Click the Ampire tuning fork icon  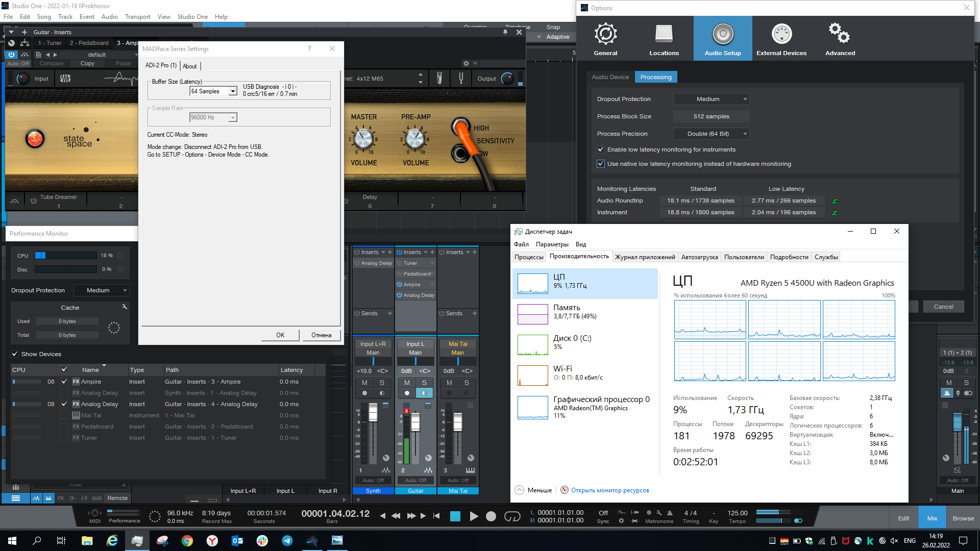click(461, 78)
